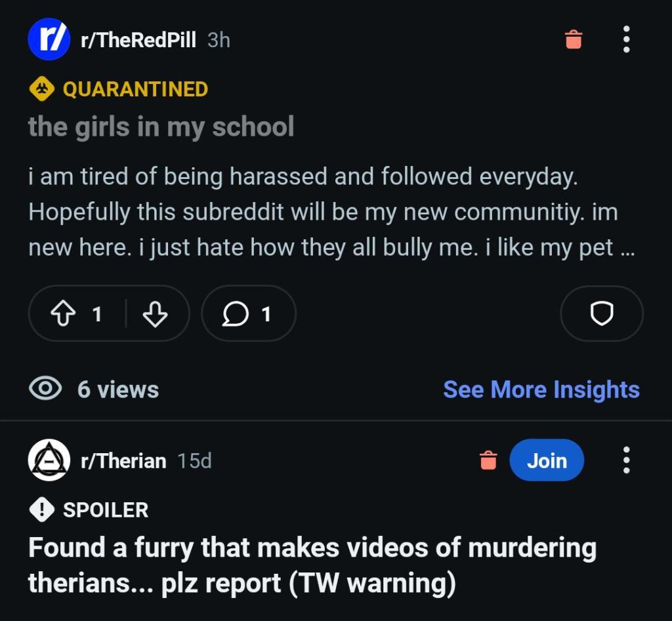This screenshot has width=672, height=621.
Task: Open the Found a furry post title
Action: coord(312,565)
